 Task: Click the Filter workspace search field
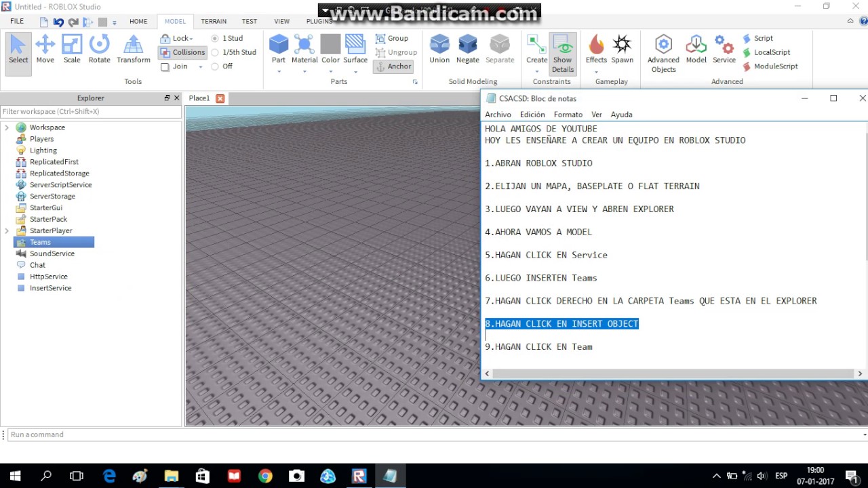pyautogui.click(x=91, y=111)
